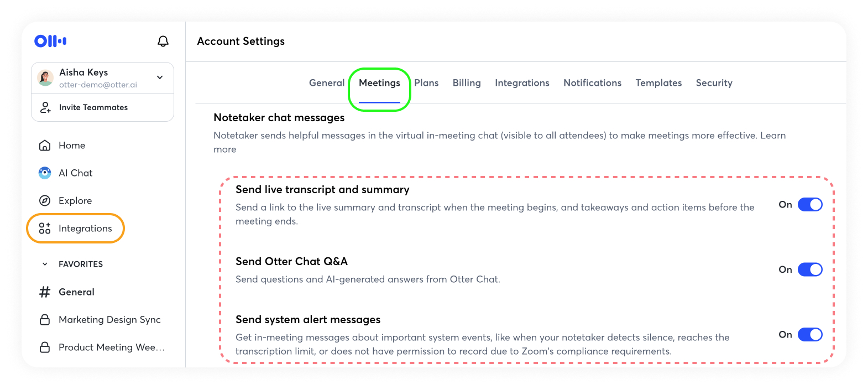
Task: Click the Invite Teammates person icon
Action: tap(45, 107)
